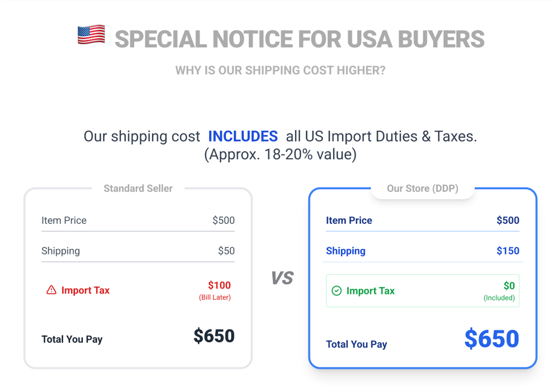Click the USA flag icon
Screen dimensions: 559x392
click(91, 35)
